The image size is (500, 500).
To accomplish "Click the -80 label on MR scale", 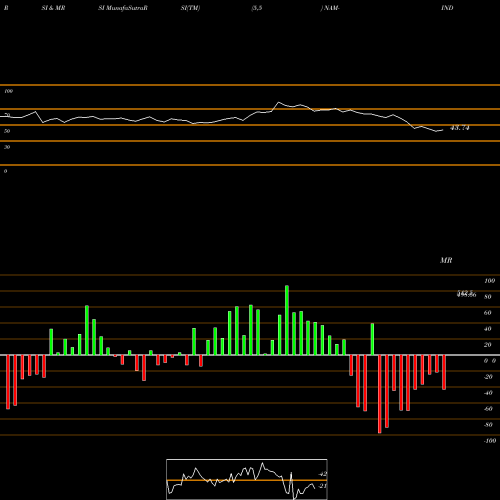I will pyautogui.click(x=488, y=425).
